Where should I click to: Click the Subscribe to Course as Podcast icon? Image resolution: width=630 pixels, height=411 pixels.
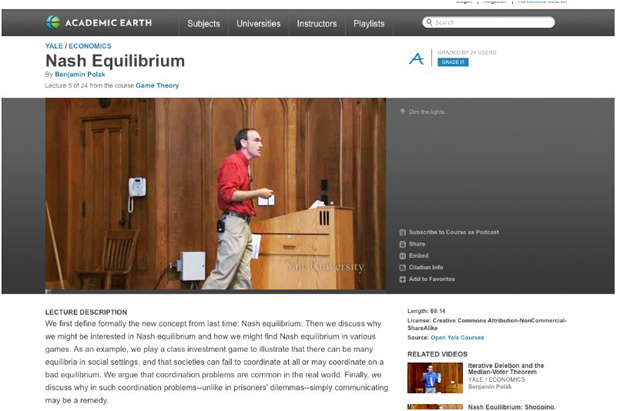[402, 232]
